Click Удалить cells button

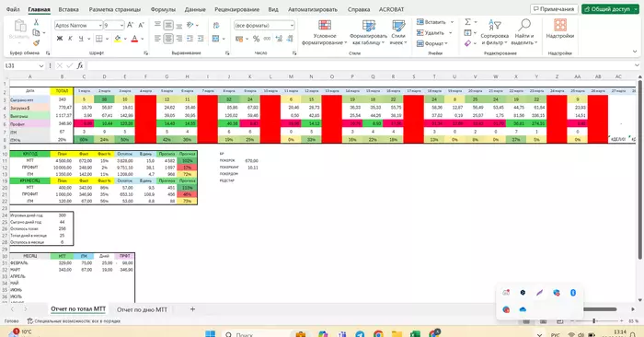[434, 32]
